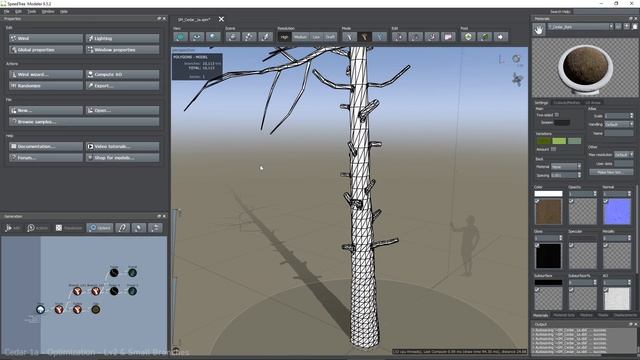The height and width of the screenshot is (360, 640).
Task: Set viewport resolution to Draft
Action: (x=330, y=37)
